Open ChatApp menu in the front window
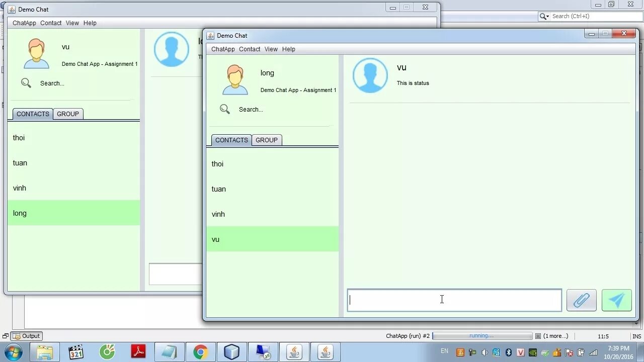 tap(223, 49)
